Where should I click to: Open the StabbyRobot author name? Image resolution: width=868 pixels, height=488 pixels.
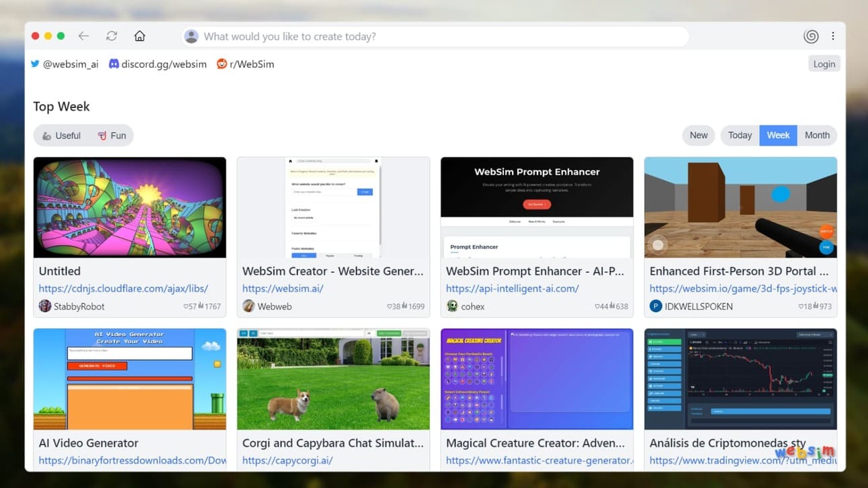[x=79, y=306]
